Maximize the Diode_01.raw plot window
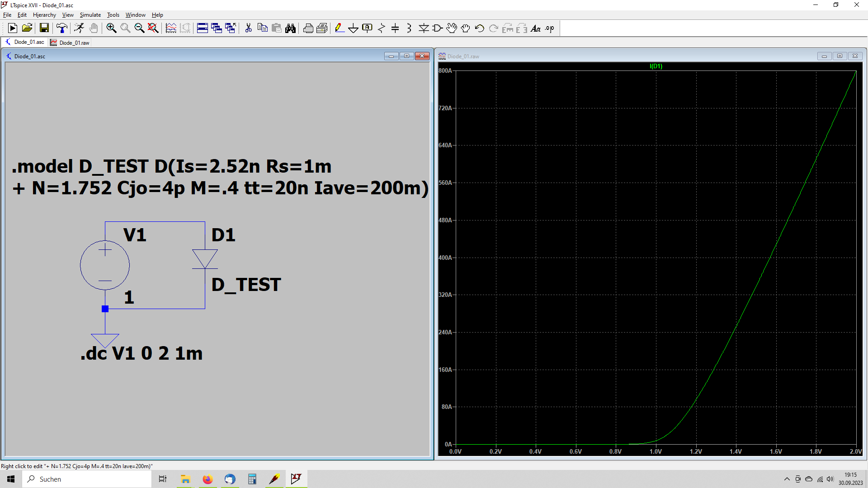Viewport: 868px width, 488px height. (x=840, y=56)
